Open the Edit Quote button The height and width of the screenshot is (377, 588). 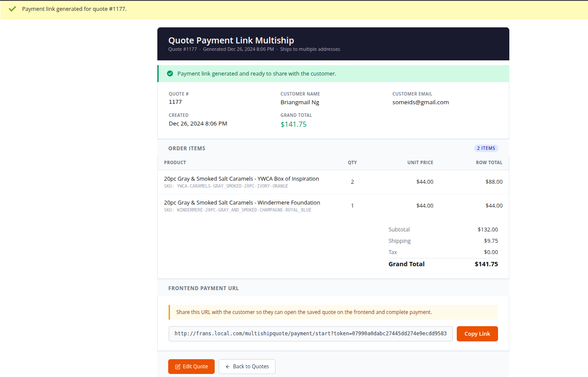point(191,367)
